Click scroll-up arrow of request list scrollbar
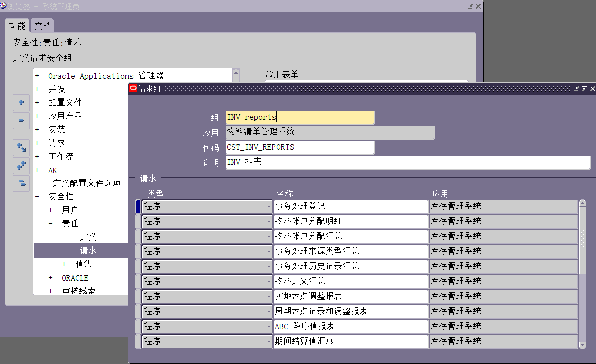Screen dimensions: 596x364 point(583,204)
